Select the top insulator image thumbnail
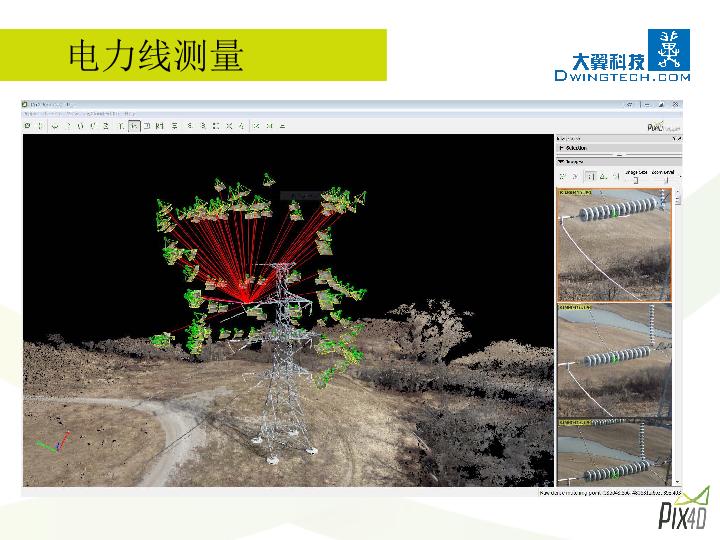720x540 pixels. point(613,245)
